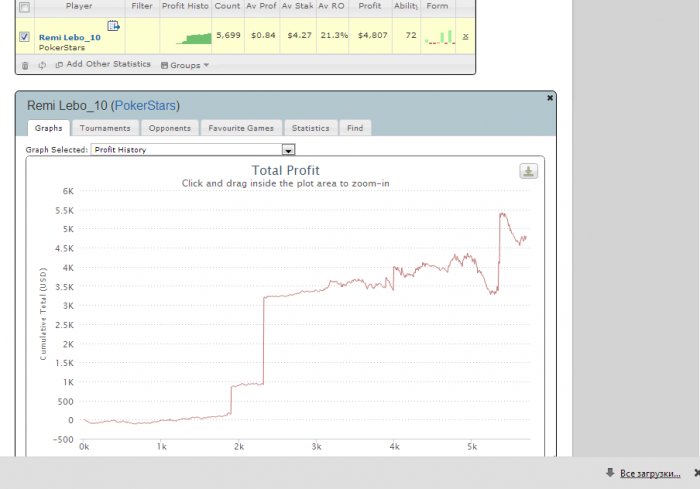Image resolution: width=700 pixels, height=489 pixels.
Task: Click the green profit history mini chart
Action: pyautogui.click(x=194, y=39)
